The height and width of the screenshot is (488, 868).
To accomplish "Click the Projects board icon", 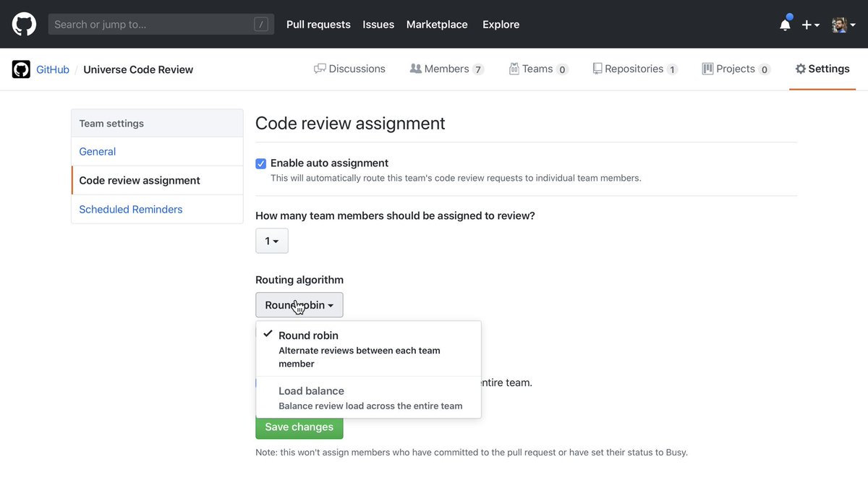I will point(707,69).
